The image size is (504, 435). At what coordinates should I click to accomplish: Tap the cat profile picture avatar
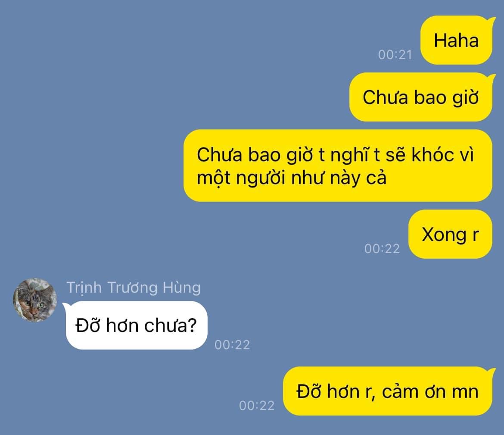click(x=35, y=300)
